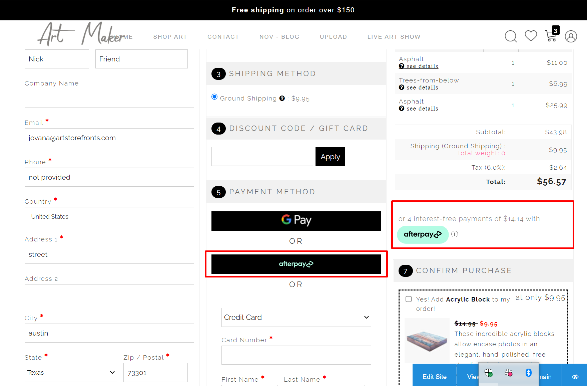
Task: Open the Credit Card payment type dropdown
Action: pos(296,317)
